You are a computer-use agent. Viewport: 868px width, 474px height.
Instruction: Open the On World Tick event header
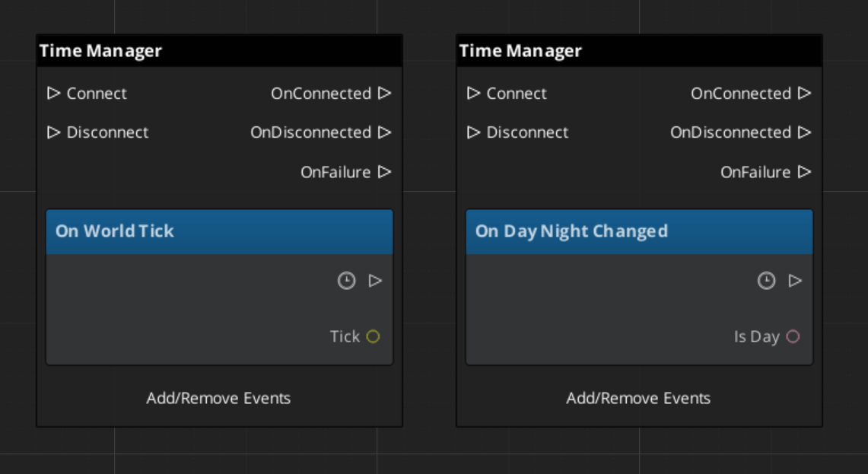219,230
